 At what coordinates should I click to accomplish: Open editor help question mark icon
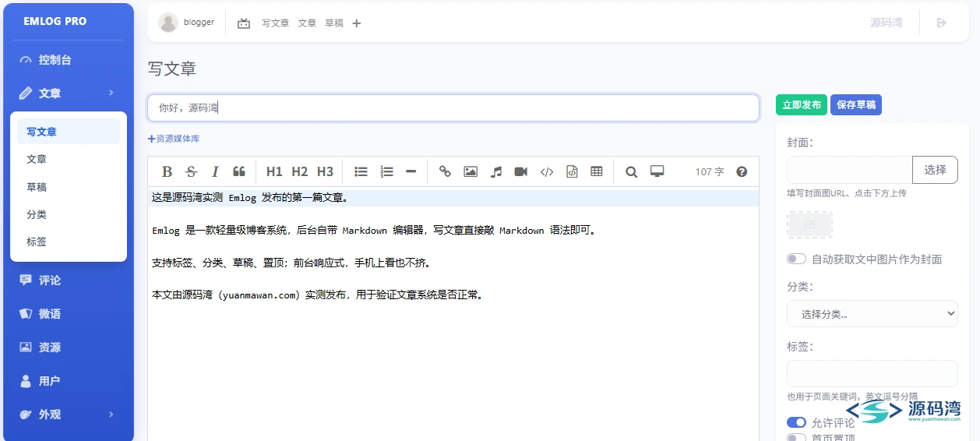click(x=742, y=171)
